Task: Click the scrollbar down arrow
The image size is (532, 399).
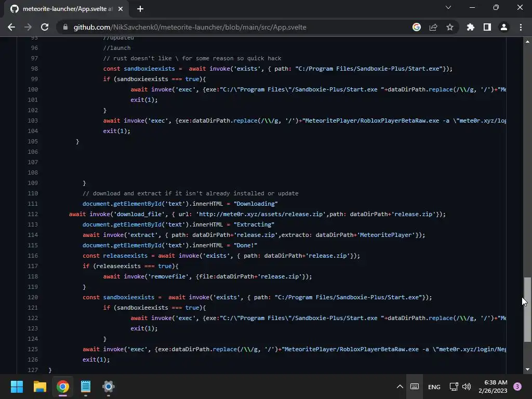Action: tap(527, 369)
